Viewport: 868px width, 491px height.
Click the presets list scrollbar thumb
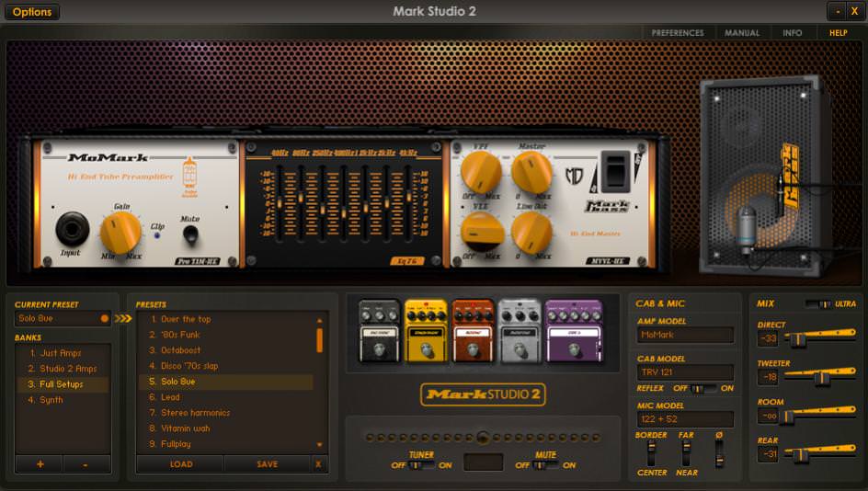[319, 340]
